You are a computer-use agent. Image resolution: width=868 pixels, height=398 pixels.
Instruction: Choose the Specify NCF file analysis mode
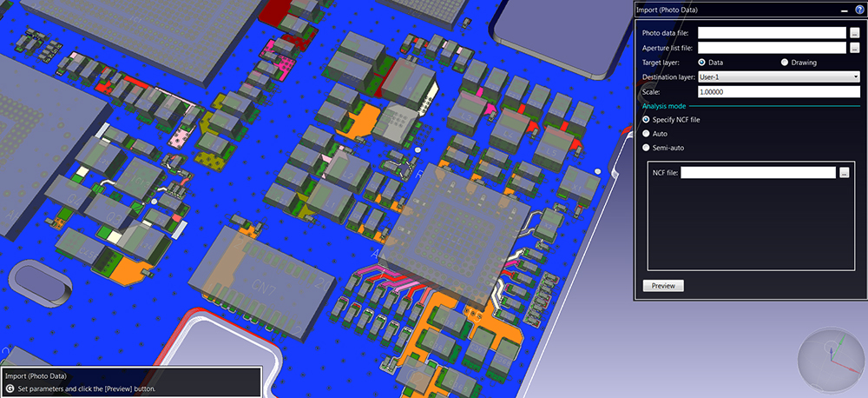tap(645, 119)
